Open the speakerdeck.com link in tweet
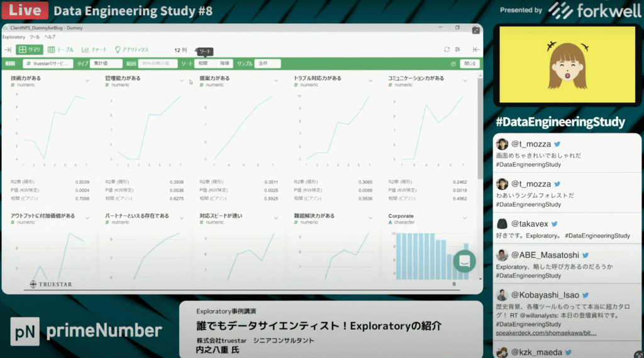 pyautogui.click(x=545, y=333)
